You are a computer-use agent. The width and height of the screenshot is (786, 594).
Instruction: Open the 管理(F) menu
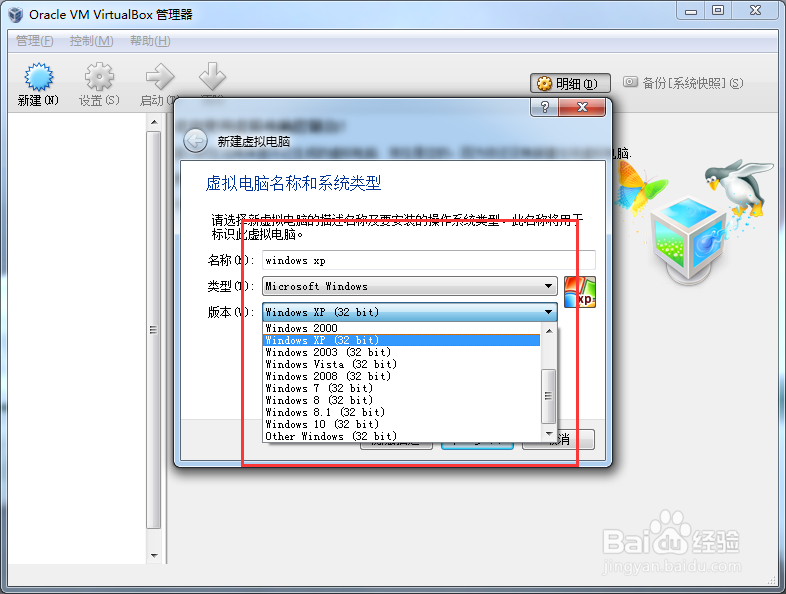pos(35,41)
